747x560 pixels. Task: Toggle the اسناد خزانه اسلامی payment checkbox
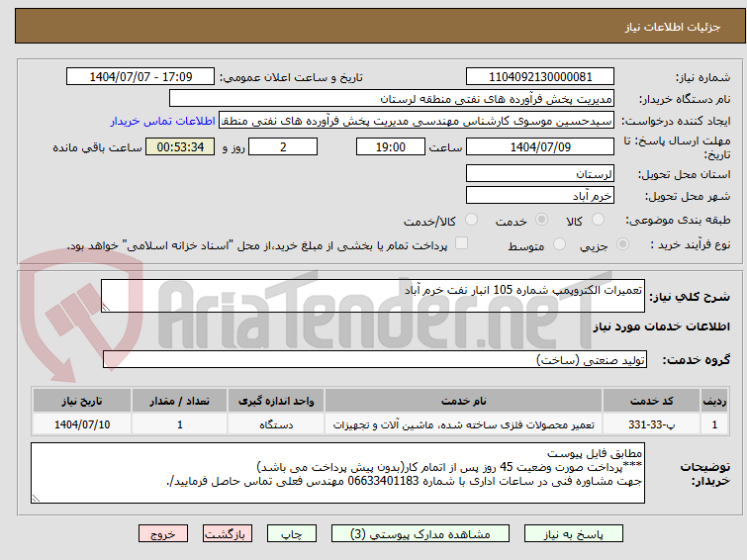(x=461, y=243)
